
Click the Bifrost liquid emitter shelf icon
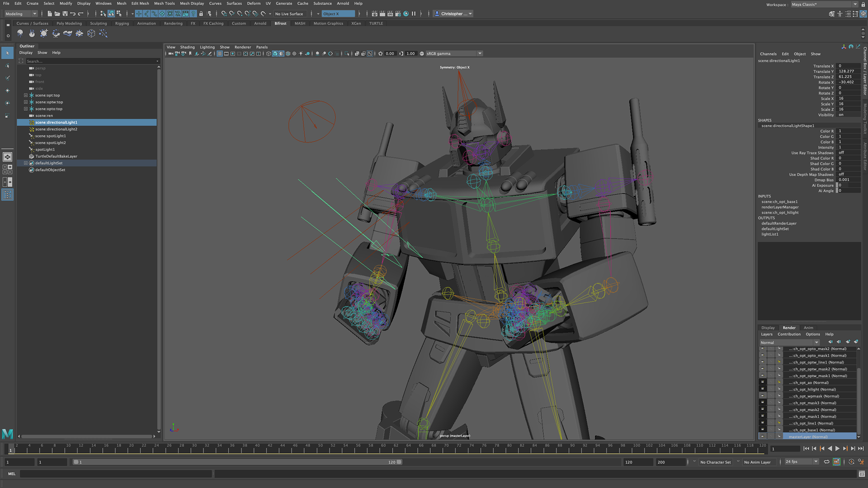pyautogui.click(x=20, y=33)
